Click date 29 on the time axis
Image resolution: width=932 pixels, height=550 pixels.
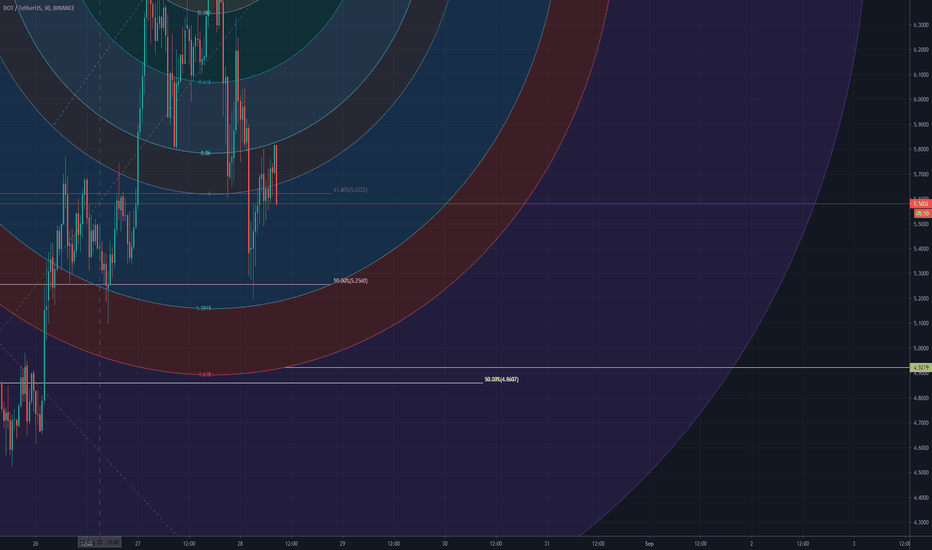click(342, 543)
